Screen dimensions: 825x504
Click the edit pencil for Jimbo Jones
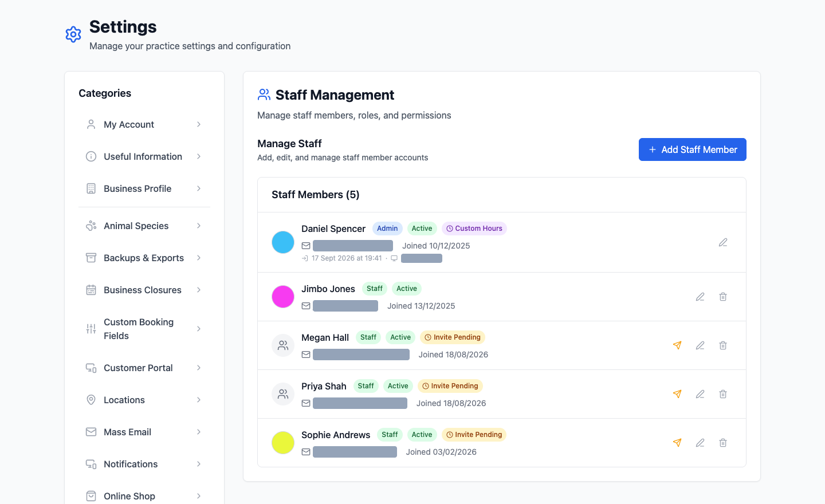[x=700, y=297]
